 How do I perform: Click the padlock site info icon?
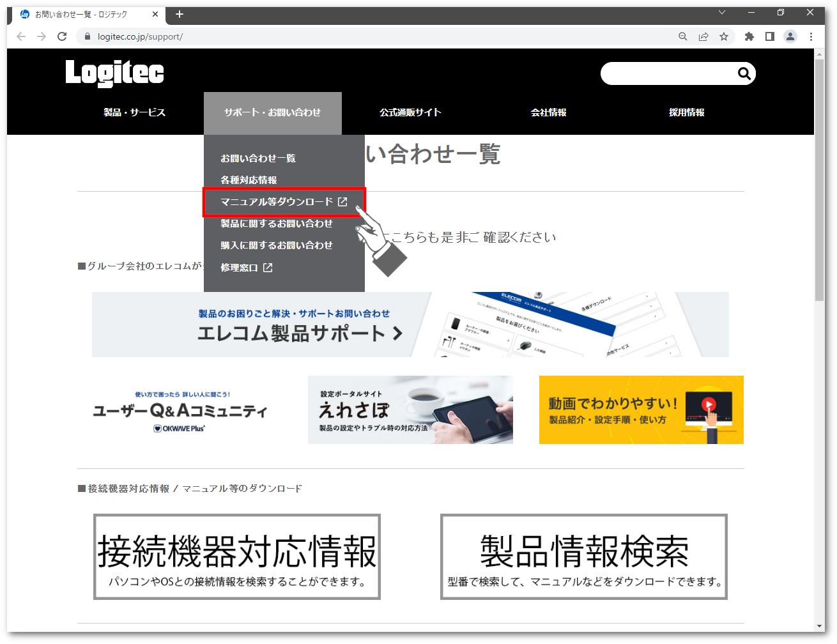coord(88,36)
